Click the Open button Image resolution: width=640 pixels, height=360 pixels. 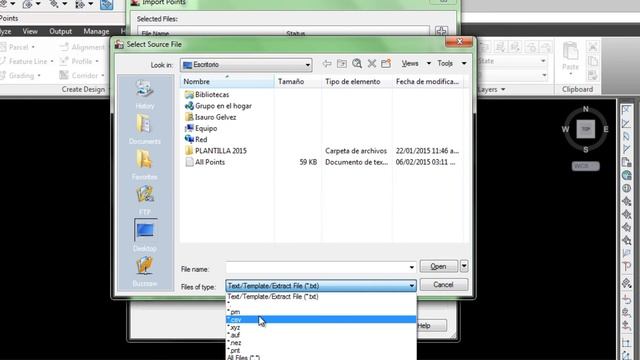coord(439,266)
